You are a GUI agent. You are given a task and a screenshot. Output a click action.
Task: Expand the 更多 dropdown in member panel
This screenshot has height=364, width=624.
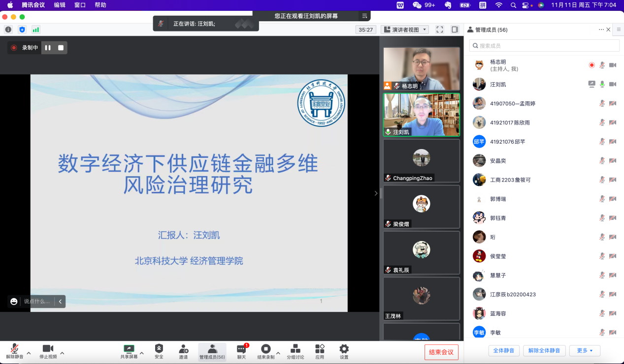(585, 351)
